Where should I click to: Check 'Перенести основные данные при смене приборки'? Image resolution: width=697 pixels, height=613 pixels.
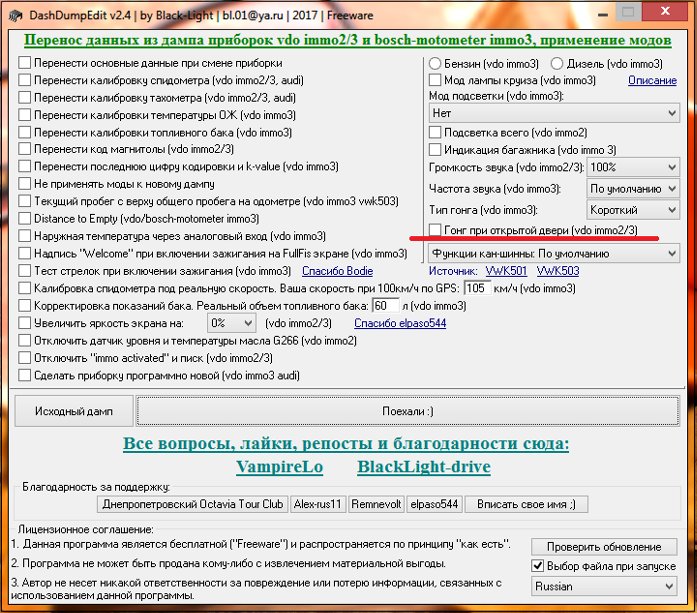click(x=24, y=63)
